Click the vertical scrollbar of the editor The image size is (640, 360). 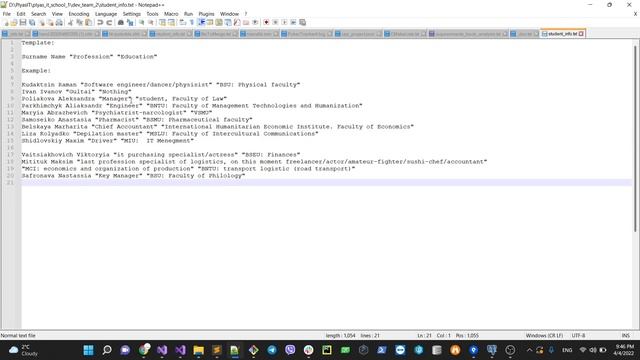point(635,139)
